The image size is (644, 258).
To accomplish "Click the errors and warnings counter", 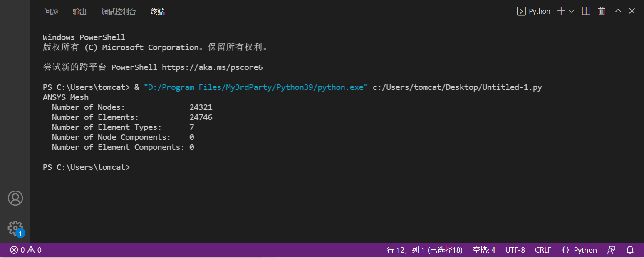I will pyautogui.click(x=25, y=250).
